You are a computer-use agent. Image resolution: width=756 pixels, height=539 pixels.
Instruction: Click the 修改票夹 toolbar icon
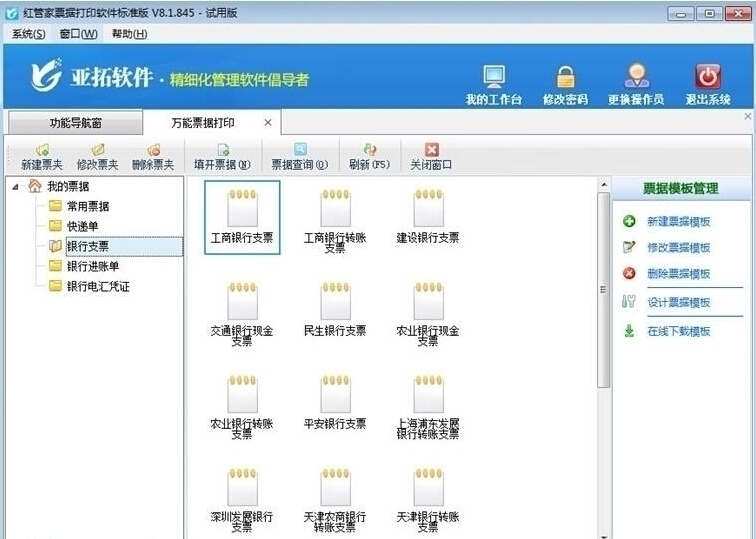[98, 150]
